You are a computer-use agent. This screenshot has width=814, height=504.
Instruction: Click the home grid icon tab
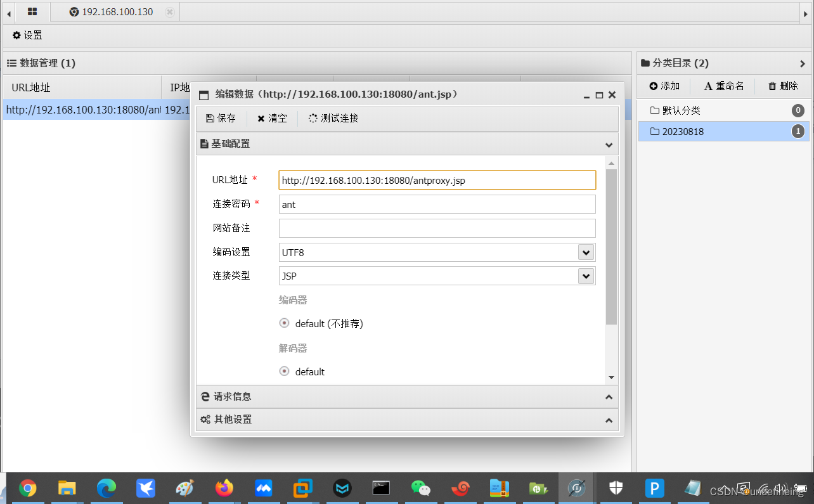click(32, 11)
